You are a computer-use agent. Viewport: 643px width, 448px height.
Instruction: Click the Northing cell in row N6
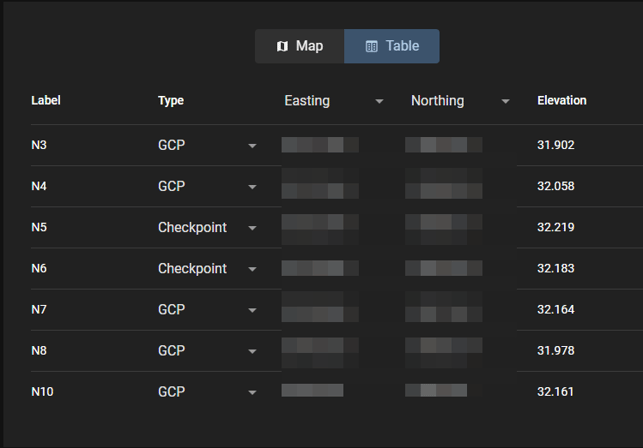(x=444, y=268)
